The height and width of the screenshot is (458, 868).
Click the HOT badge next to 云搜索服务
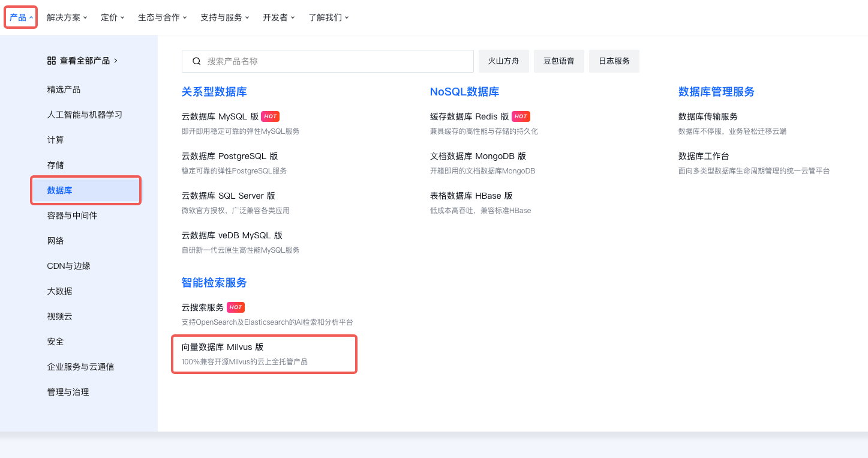point(236,307)
